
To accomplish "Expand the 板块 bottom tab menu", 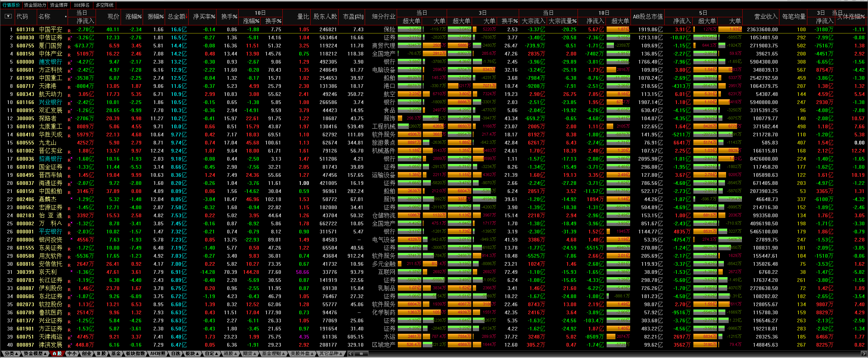I will click(x=192, y=354).
